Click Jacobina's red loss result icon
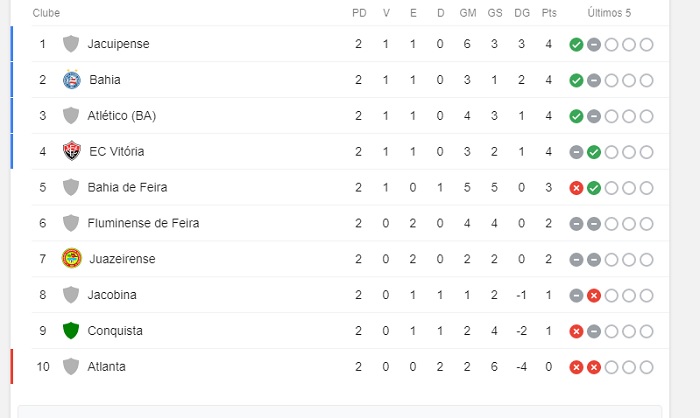700x418 pixels. (x=594, y=295)
